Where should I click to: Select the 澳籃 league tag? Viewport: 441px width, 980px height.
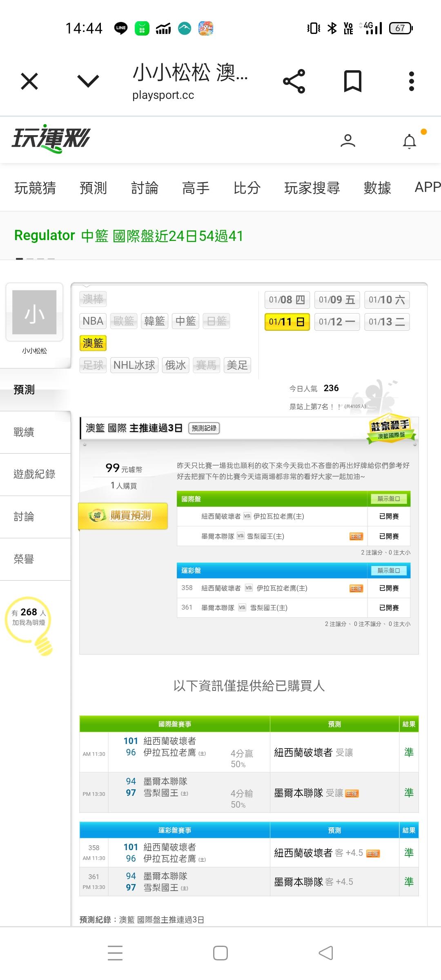[93, 343]
